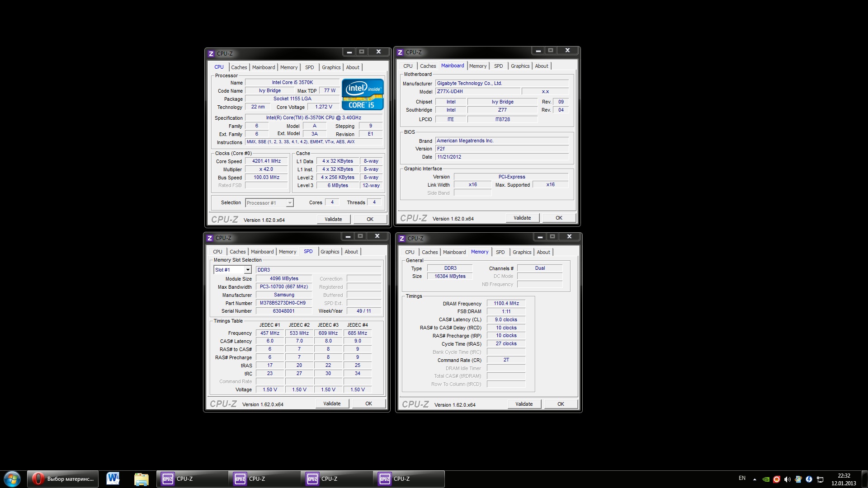Click the Part Number field M378B5273DH0-CH9
Screen dimensions: 868x488
click(x=283, y=303)
